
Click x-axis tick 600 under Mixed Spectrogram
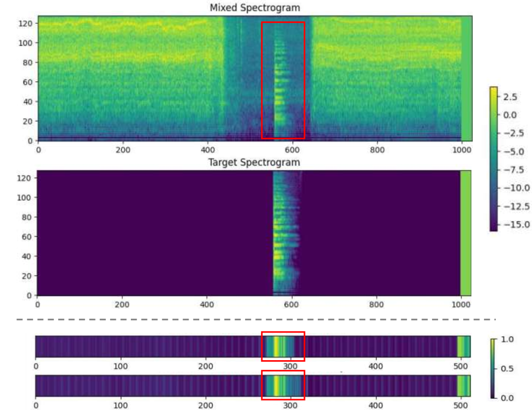click(292, 150)
